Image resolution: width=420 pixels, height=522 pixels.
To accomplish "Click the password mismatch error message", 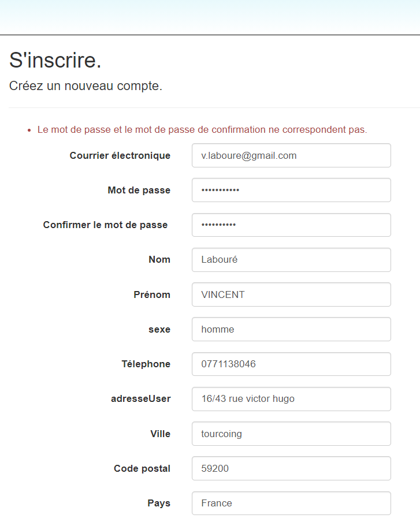I will (x=202, y=129).
